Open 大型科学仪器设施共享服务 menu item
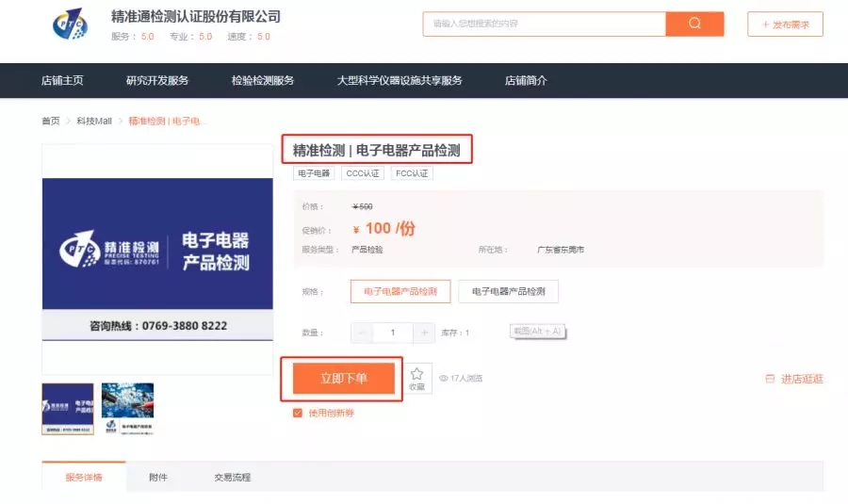 [400, 81]
